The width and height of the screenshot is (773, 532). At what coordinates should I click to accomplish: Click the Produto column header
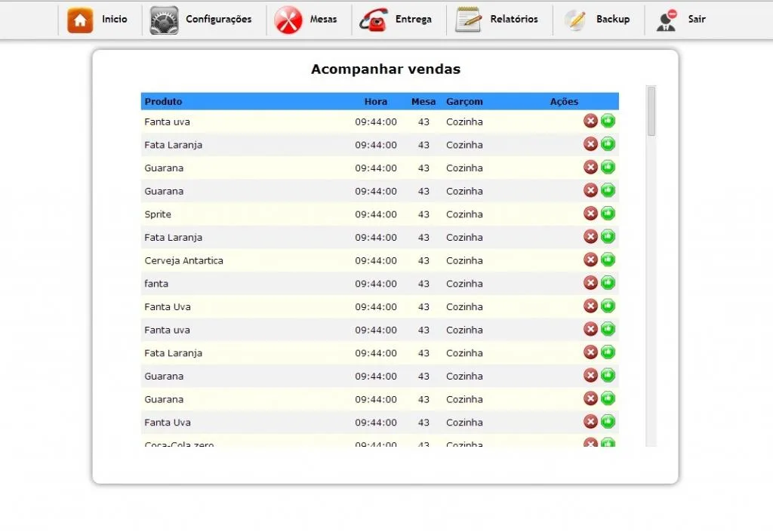163,101
